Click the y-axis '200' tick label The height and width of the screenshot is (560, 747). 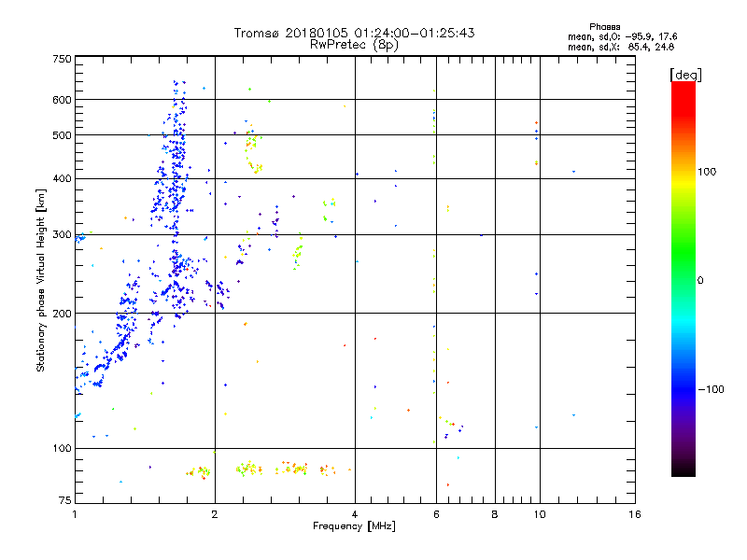pos(62,314)
